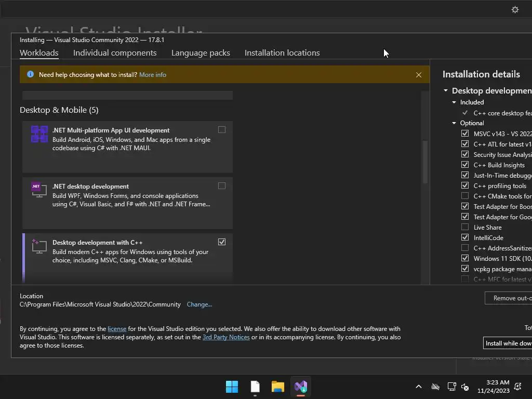Uncheck the Test Adapter for Boost component
The height and width of the screenshot is (399, 532).
pyautogui.click(x=465, y=206)
